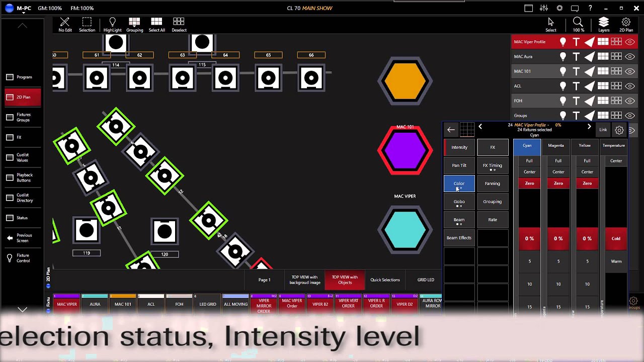644x362 pixels.
Task: Open fixture control panel settings gear
Action: coord(619,130)
